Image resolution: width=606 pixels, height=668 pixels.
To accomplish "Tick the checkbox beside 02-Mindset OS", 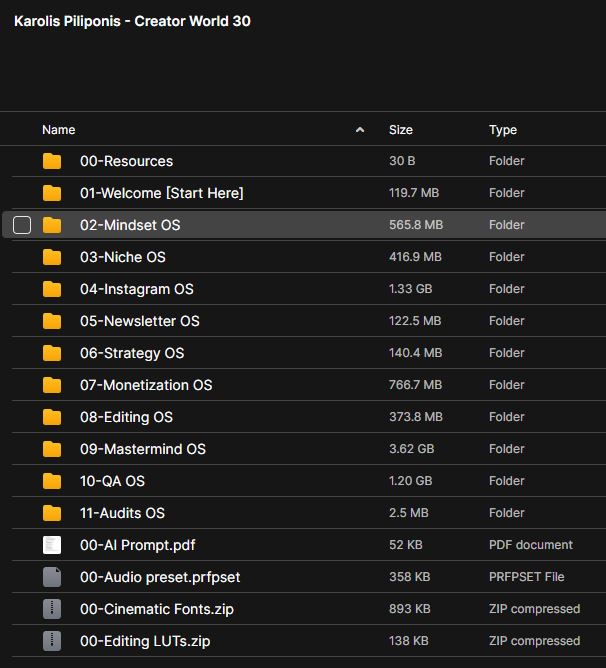I will point(22,225).
